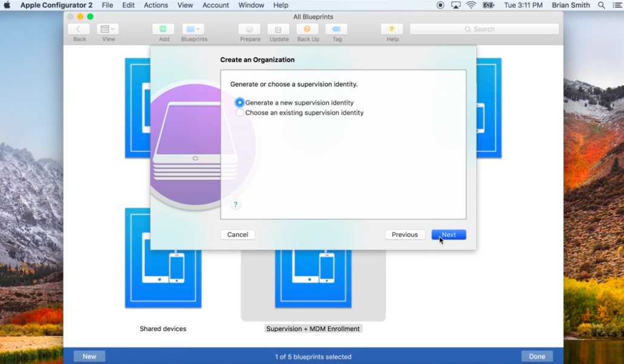
Task: Open the View menu in menu bar
Action: pyautogui.click(x=185, y=5)
